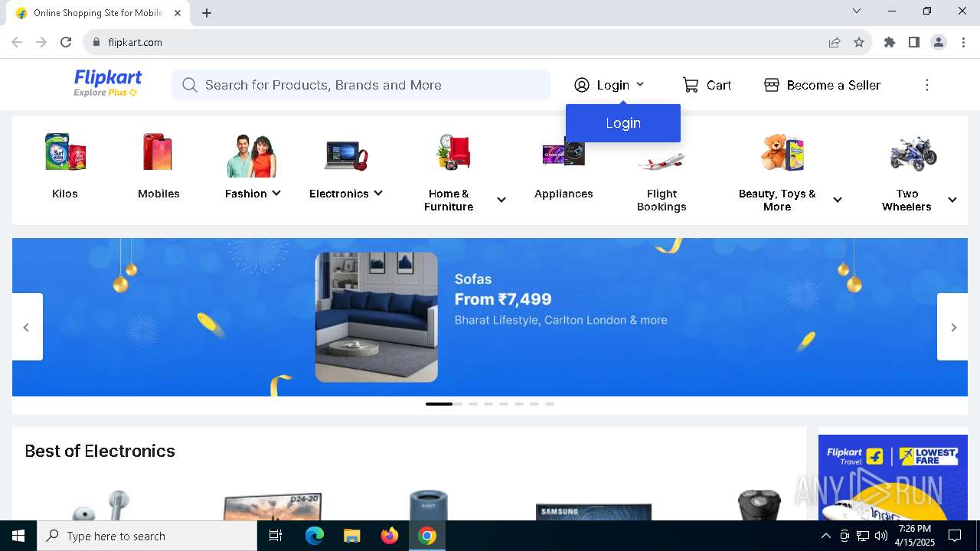980x551 pixels.
Task: Click the Appliances category label
Action: click(563, 194)
